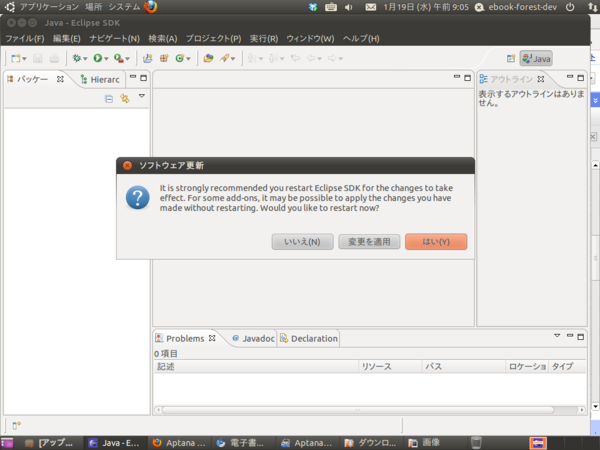Switch to the Declaration tab
The height and width of the screenshot is (450, 600).
309,338
